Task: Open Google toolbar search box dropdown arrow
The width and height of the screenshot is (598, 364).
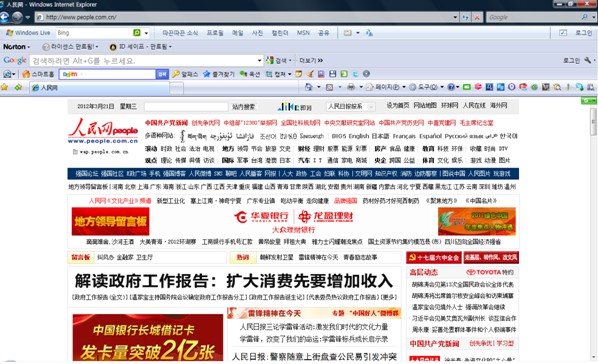Action: [259, 60]
